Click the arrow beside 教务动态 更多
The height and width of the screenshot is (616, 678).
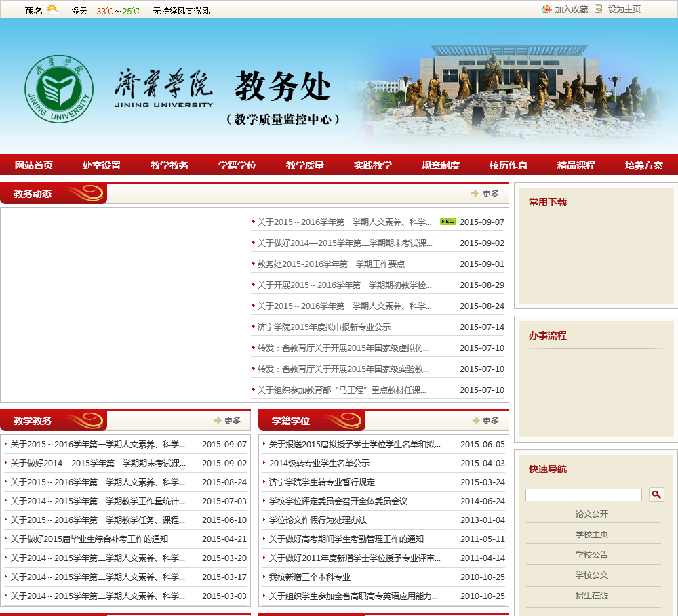(475, 194)
